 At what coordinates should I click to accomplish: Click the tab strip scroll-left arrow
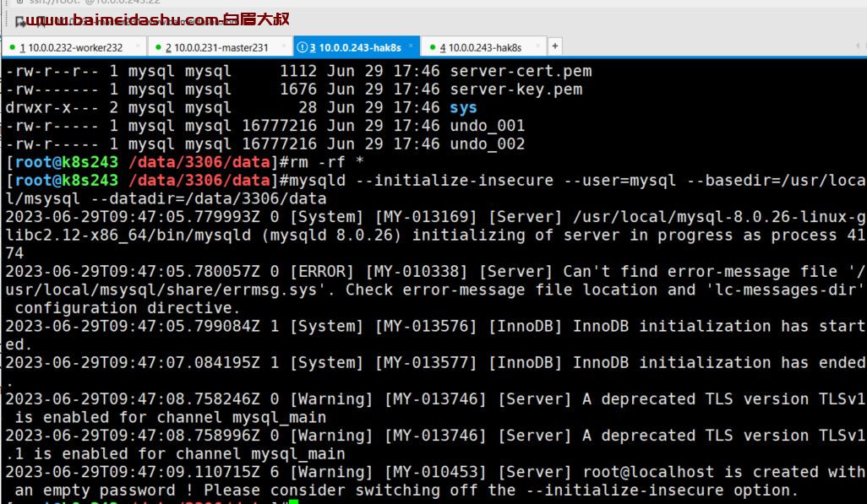click(x=858, y=46)
